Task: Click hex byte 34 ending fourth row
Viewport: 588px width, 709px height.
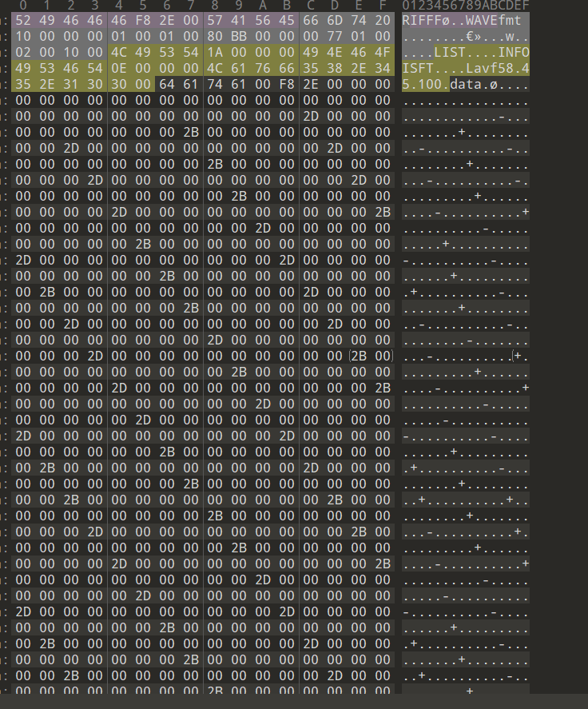Action: coord(382,68)
